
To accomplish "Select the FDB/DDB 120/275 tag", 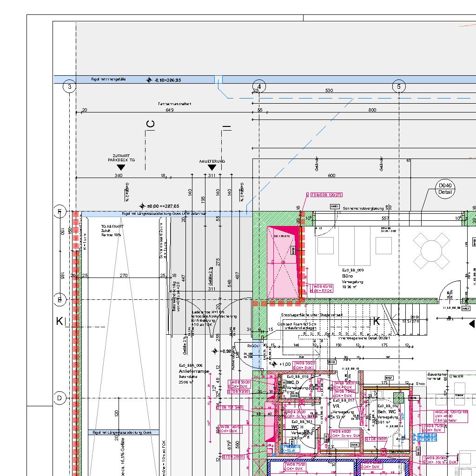I will [x=326, y=195].
